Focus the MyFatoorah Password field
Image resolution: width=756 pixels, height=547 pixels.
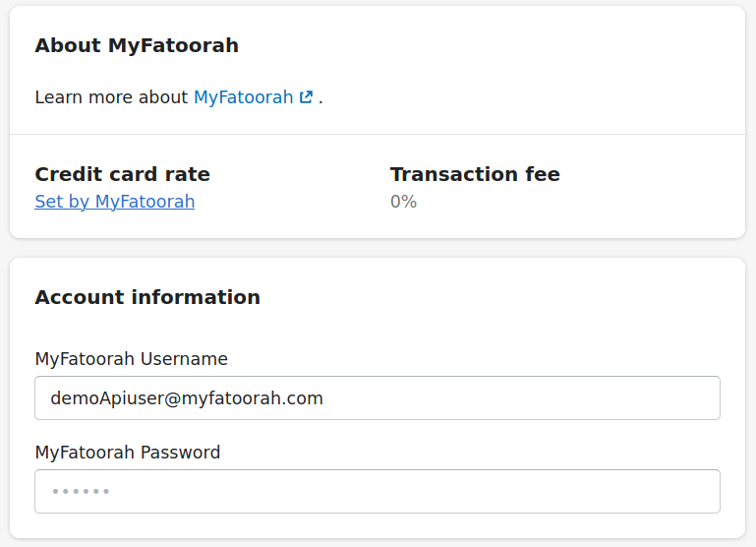point(378,492)
